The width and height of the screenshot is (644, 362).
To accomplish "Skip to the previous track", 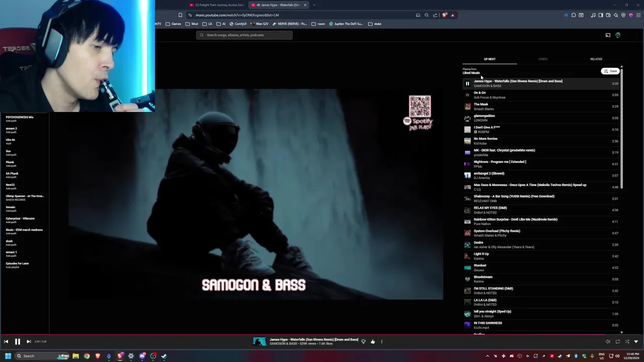I will pyautogui.click(x=6, y=341).
